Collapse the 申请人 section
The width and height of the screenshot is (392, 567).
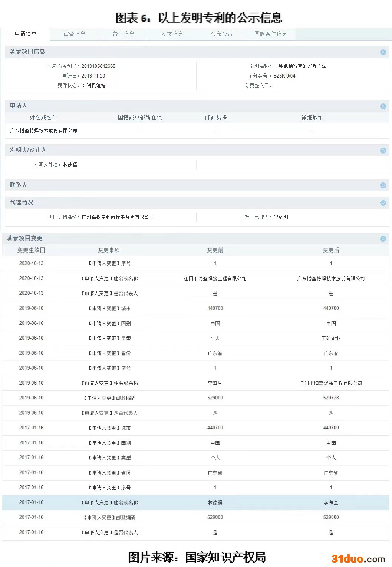pyautogui.click(x=383, y=106)
